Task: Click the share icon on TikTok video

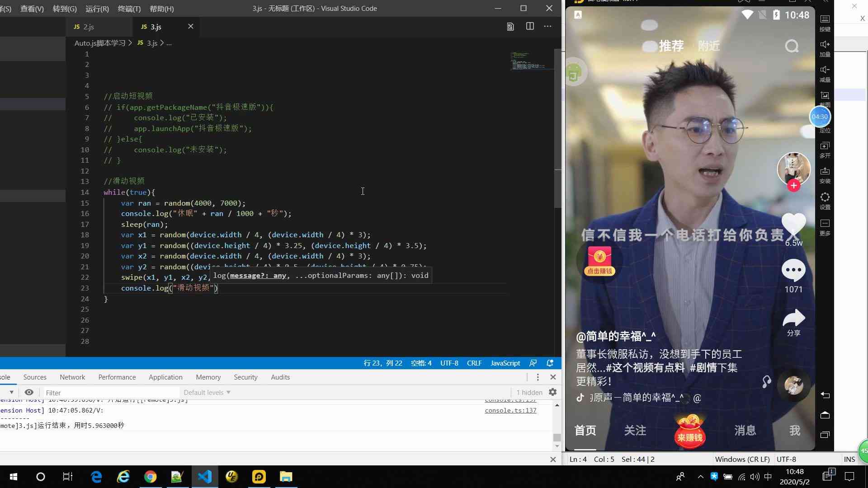Action: (793, 318)
